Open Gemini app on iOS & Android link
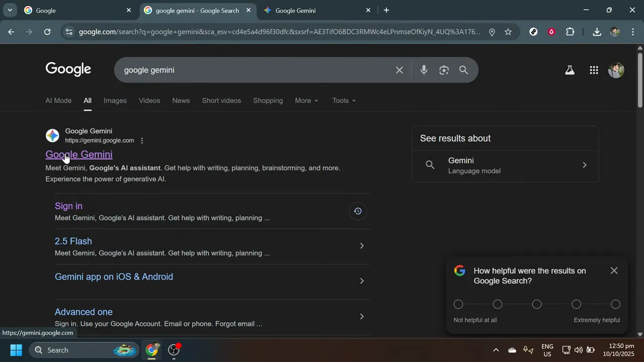The width and height of the screenshot is (644, 362). (x=114, y=277)
